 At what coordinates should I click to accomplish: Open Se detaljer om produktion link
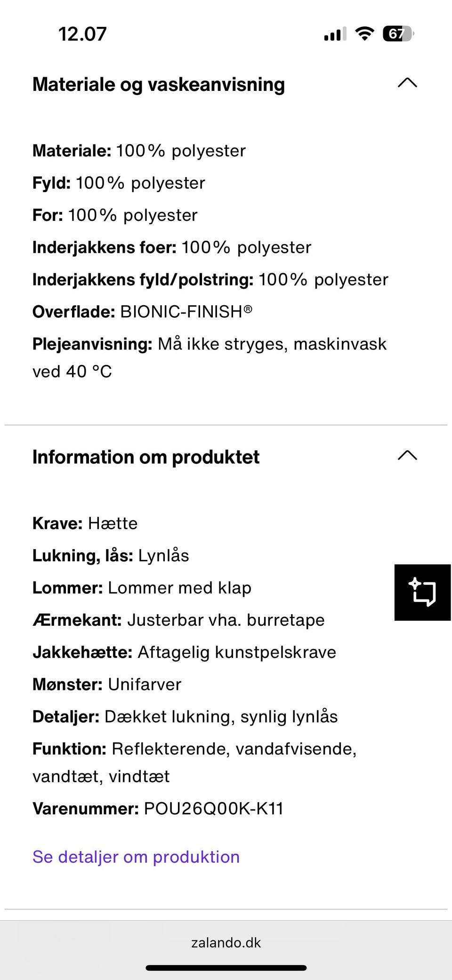coord(136,857)
